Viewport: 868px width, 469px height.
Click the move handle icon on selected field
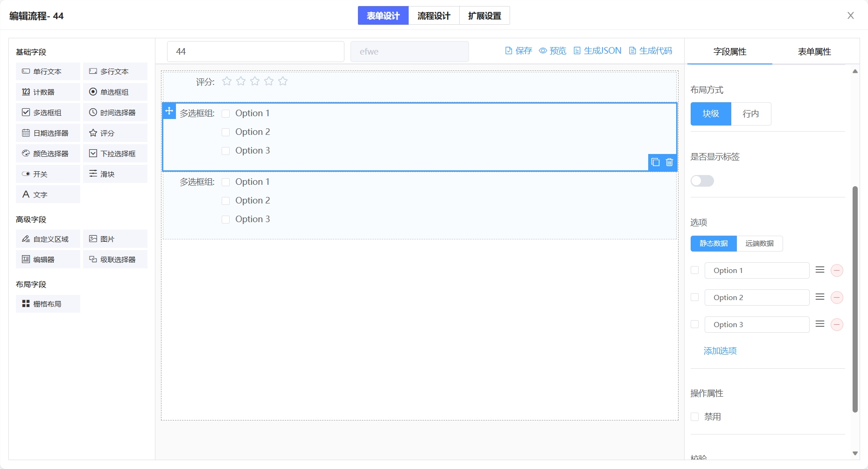(x=169, y=111)
